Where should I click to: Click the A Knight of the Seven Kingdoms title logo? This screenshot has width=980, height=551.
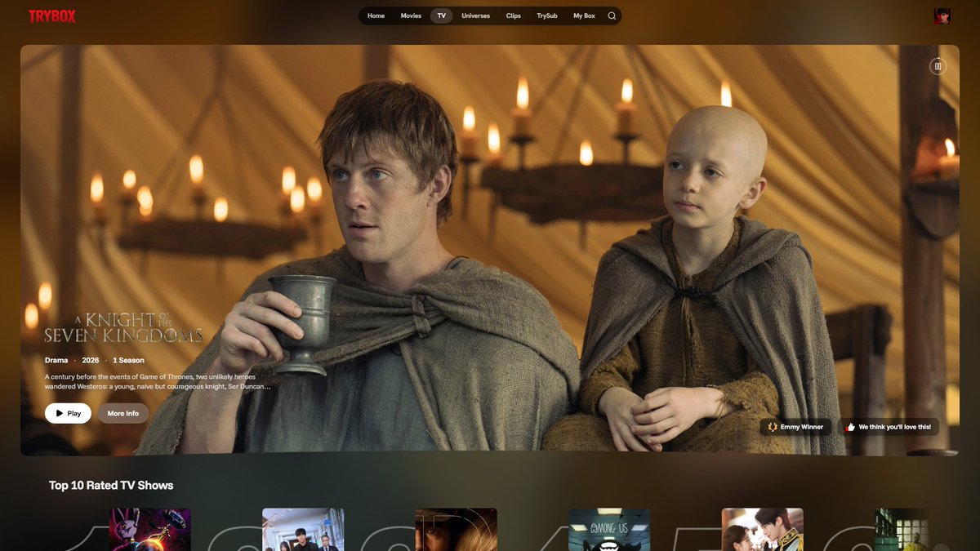point(123,327)
